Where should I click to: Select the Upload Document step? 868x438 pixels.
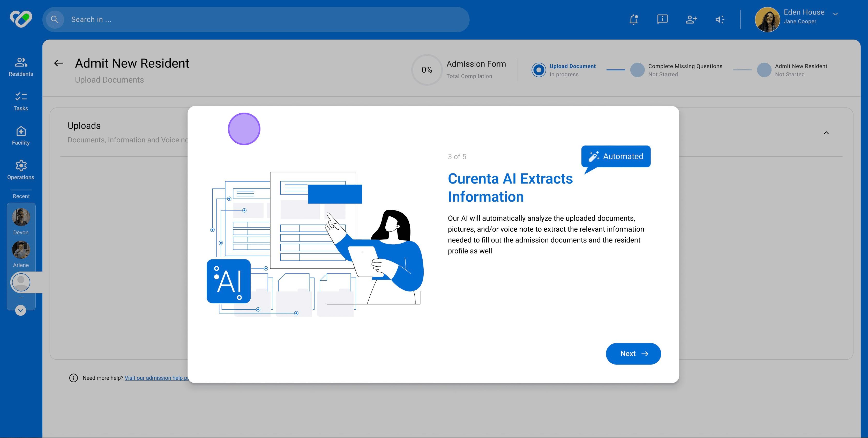(564, 70)
